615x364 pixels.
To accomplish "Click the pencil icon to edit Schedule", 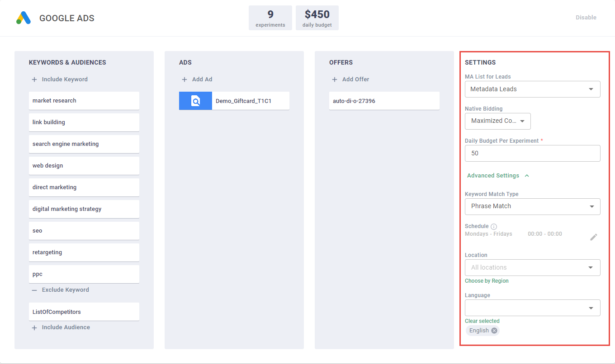I will (593, 237).
